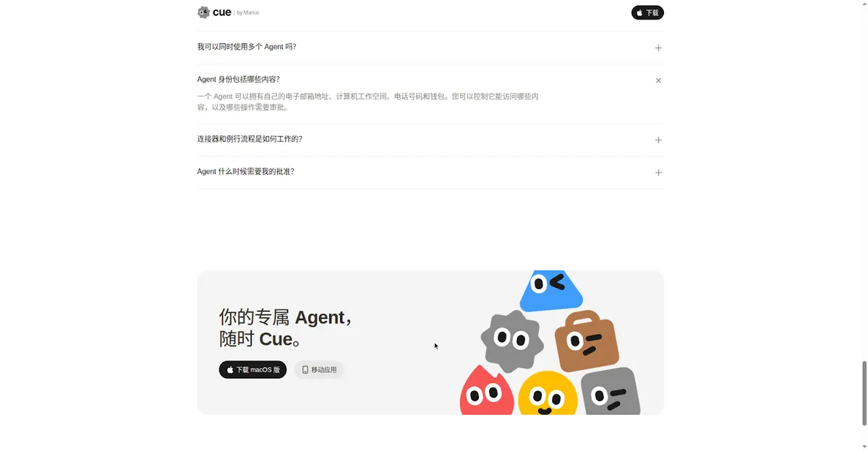Click the 移动应用 button

point(319,369)
